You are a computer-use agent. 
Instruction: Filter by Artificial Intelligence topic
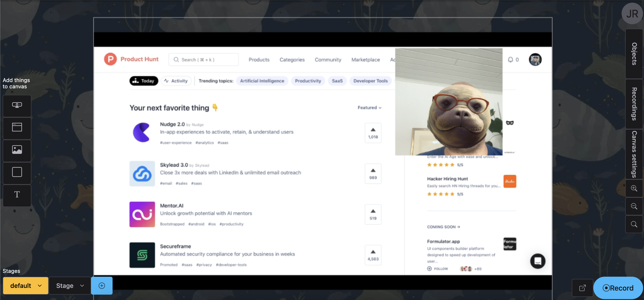coord(262,81)
